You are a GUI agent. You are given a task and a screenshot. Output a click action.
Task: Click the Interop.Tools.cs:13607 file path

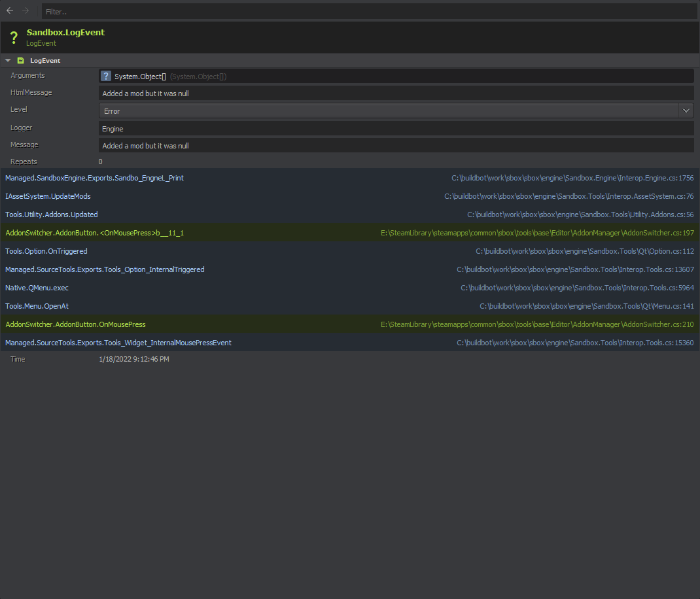(x=575, y=269)
